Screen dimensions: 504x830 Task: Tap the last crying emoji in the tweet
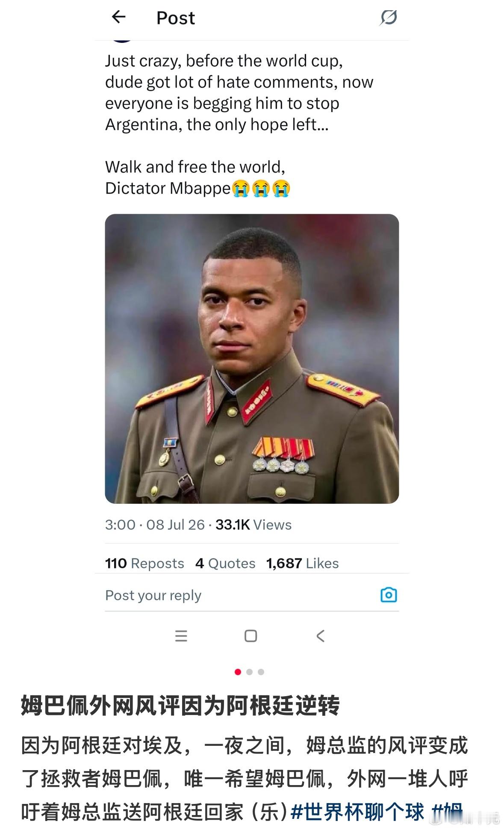coord(281,188)
